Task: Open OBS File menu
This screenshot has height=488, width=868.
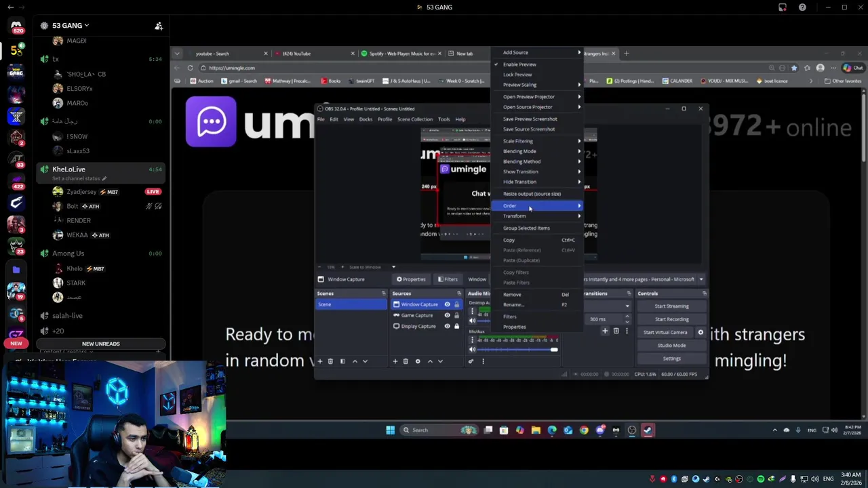Action: [x=321, y=119]
